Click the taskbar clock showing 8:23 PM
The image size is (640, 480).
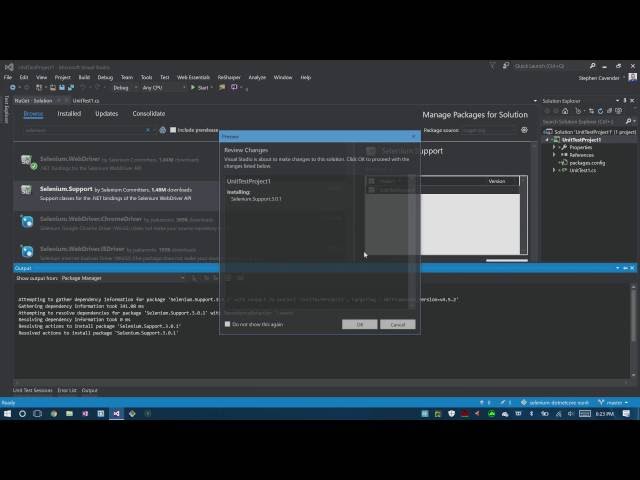(x=604, y=413)
